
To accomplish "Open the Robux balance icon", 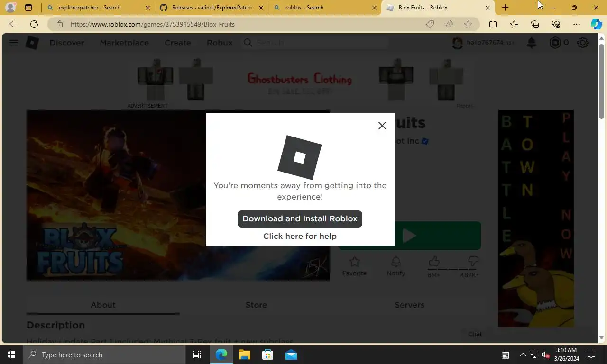I will pos(555,43).
